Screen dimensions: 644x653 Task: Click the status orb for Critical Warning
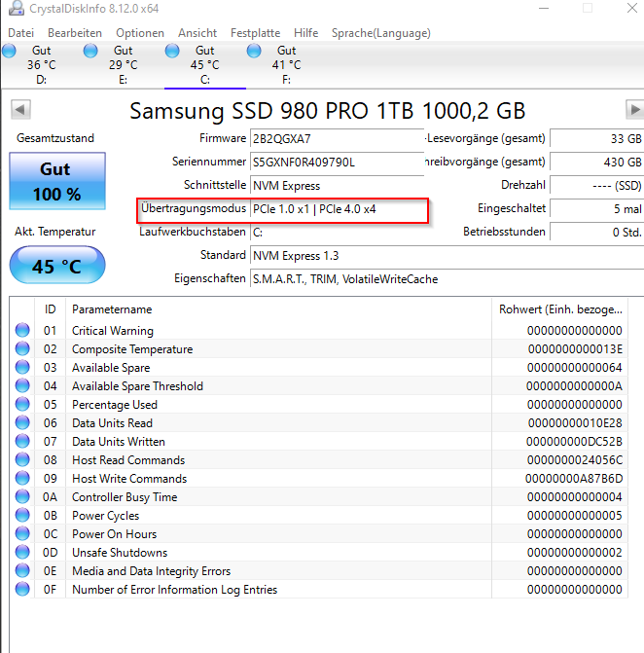pyautogui.click(x=22, y=330)
